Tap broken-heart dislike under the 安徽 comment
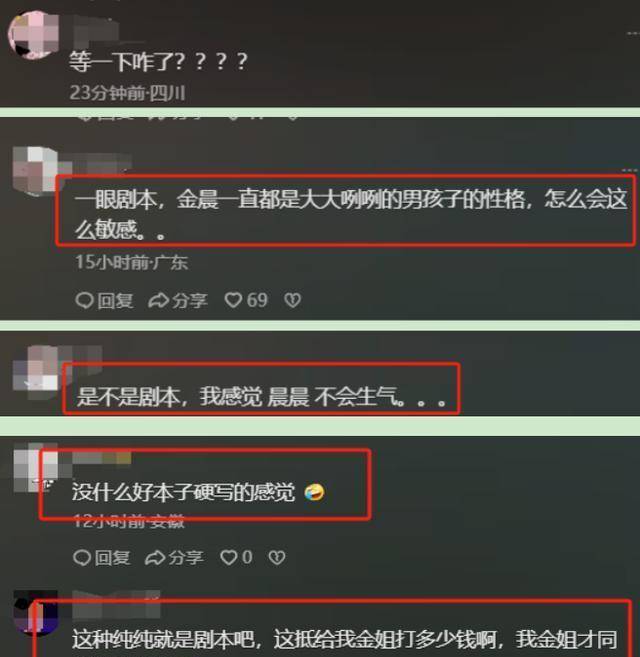 tap(277, 557)
